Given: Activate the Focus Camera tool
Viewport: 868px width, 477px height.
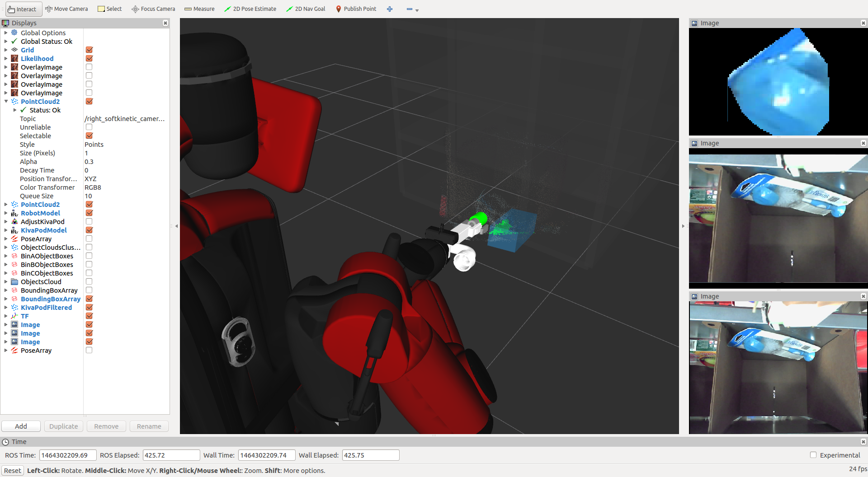Looking at the screenshot, I should 153,9.
